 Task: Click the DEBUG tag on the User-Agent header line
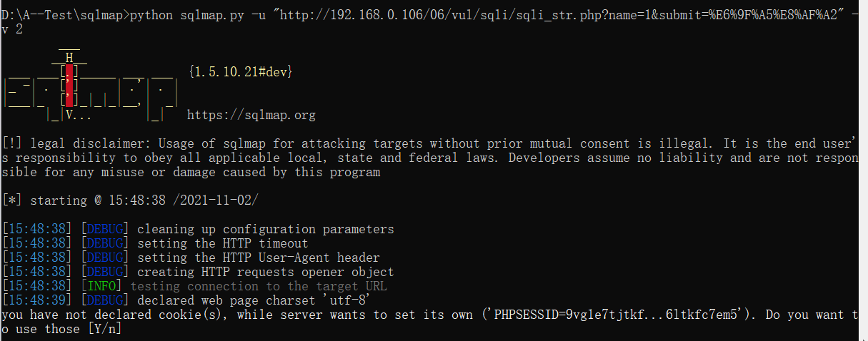(x=104, y=258)
